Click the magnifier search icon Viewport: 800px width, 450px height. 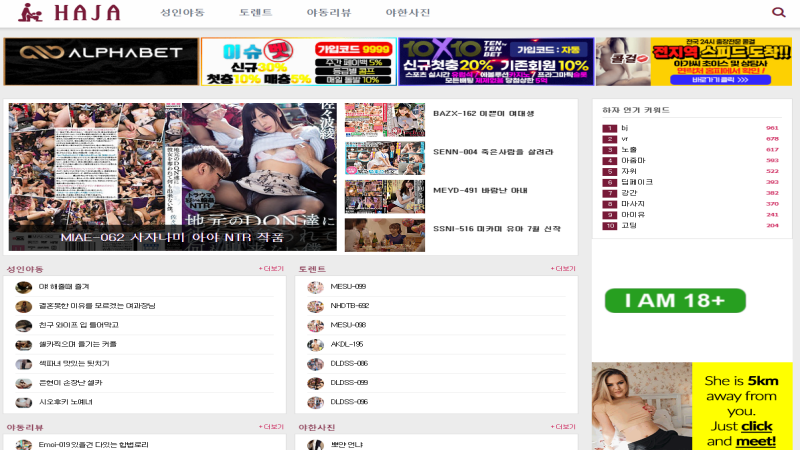(779, 13)
